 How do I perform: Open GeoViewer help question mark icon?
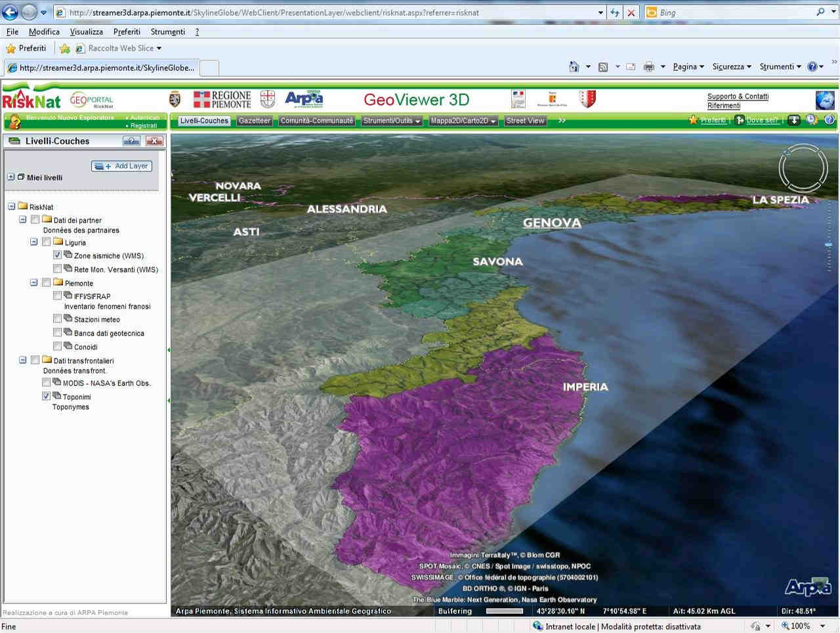(829, 120)
